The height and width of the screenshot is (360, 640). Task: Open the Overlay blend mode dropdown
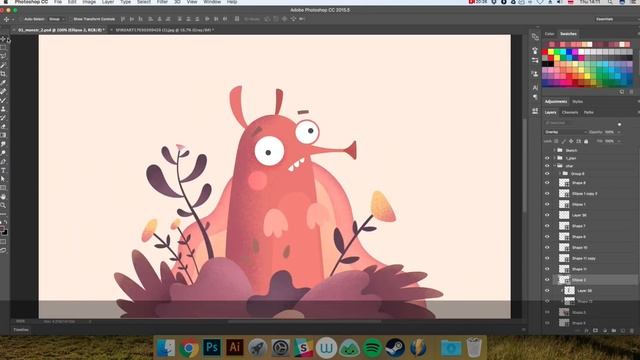click(x=565, y=132)
